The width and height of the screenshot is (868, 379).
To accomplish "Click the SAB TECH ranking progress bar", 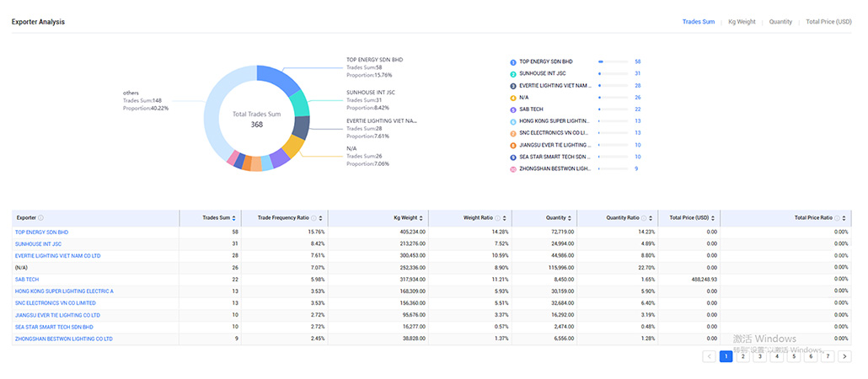I will pos(613,109).
